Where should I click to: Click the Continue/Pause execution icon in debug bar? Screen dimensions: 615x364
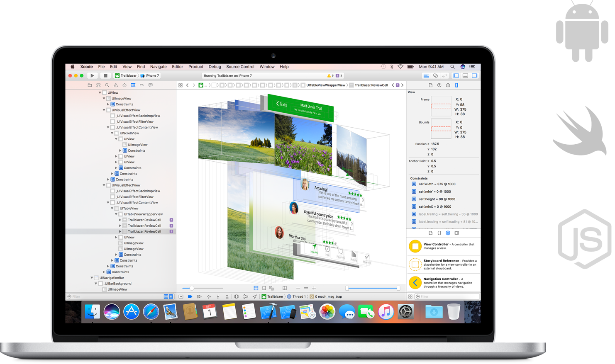click(x=199, y=296)
